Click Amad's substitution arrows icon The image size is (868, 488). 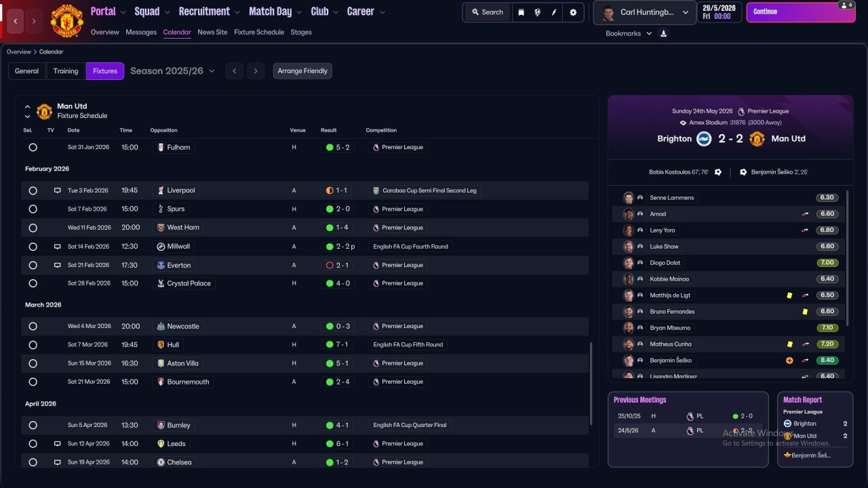click(x=805, y=214)
